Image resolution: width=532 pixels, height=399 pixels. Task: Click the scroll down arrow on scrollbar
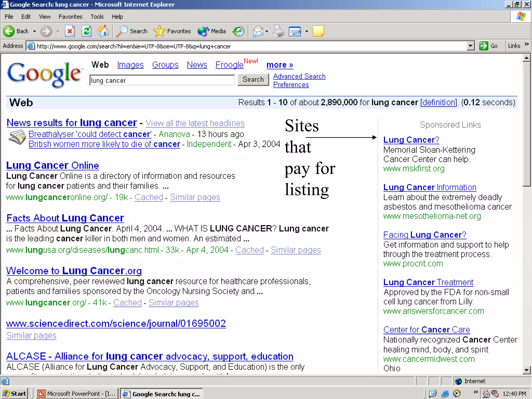pyautogui.click(x=527, y=370)
